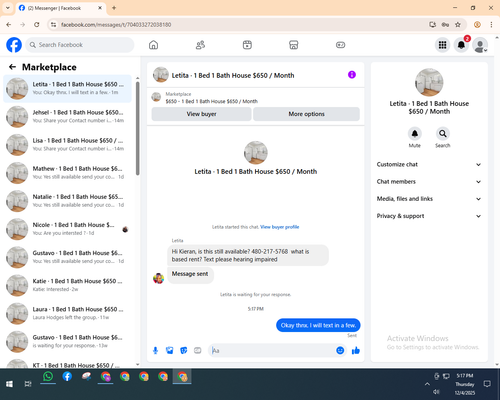Image resolution: width=500 pixels, height=400 pixels.
Task: Click the Marketplace listing thumbnail under header
Action: coord(156,97)
